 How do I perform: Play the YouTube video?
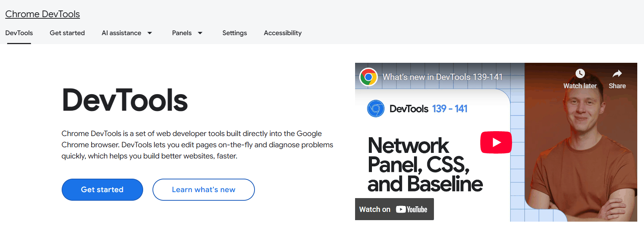click(x=496, y=142)
